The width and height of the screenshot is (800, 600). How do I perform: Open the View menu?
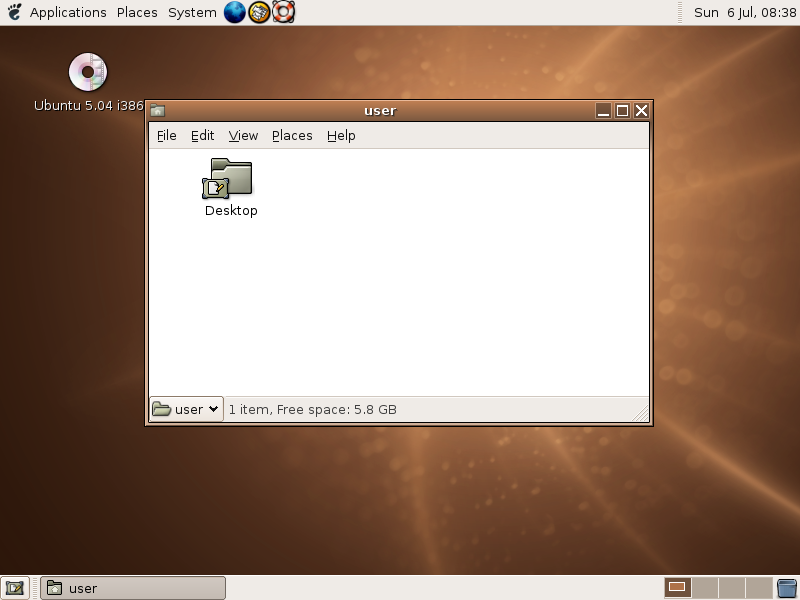pyautogui.click(x=243, y=135)
